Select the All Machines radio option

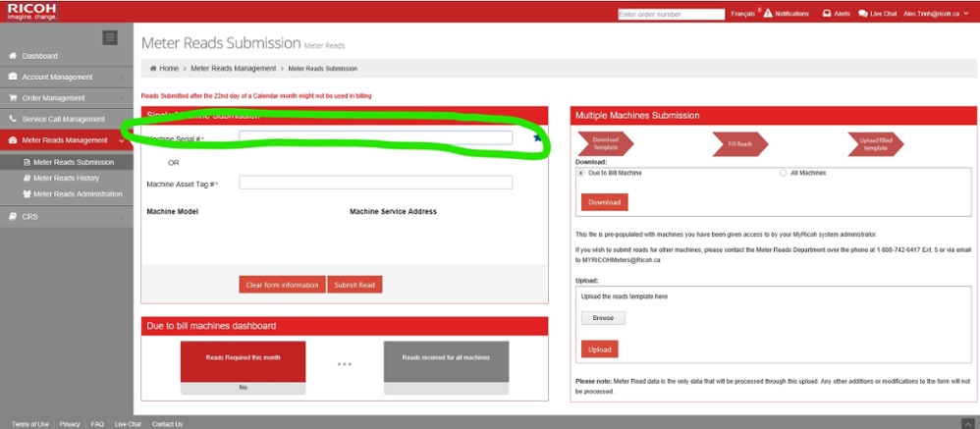click(784, 173)
